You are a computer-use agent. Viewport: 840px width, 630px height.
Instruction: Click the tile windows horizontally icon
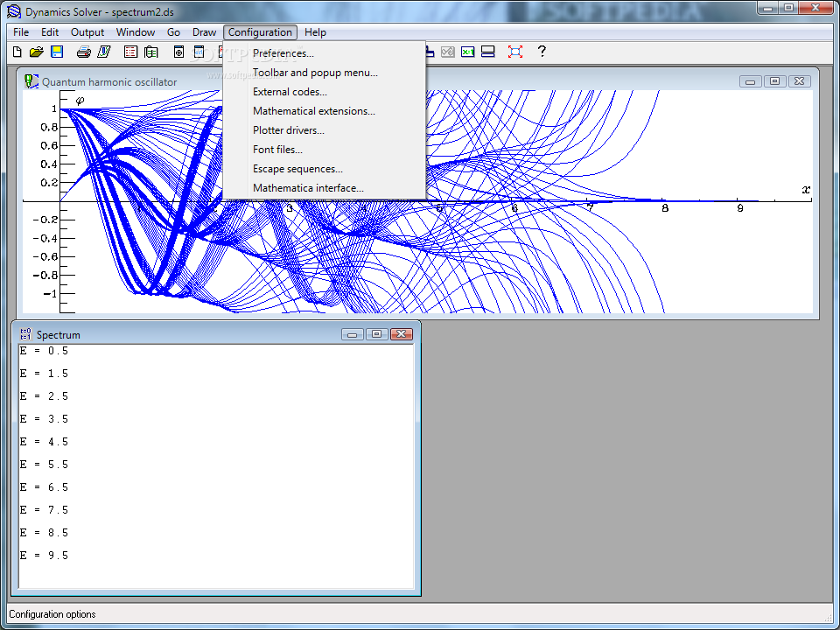tap(488, 52)
